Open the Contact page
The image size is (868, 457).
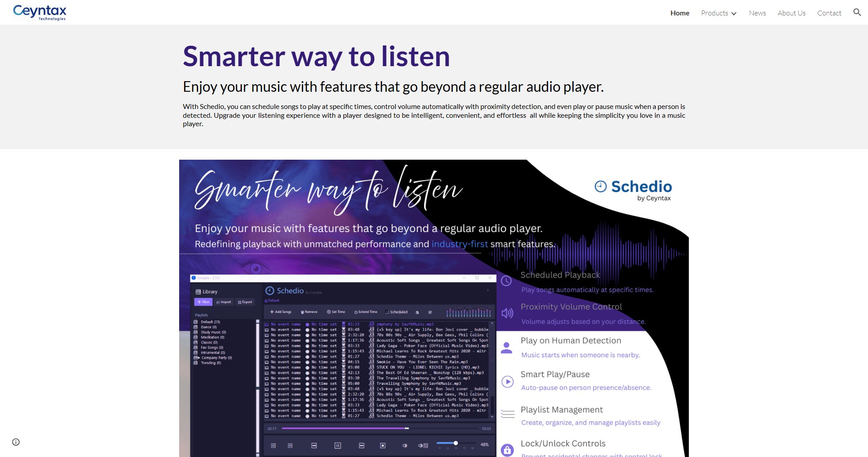829,13
